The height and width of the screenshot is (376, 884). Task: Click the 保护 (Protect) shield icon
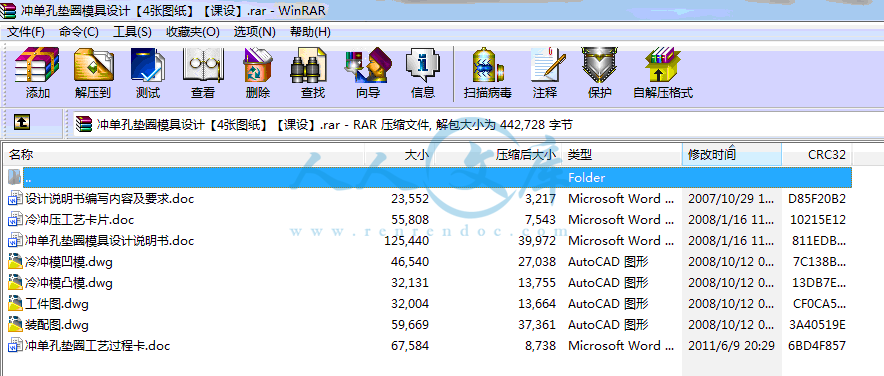[599, 73]
